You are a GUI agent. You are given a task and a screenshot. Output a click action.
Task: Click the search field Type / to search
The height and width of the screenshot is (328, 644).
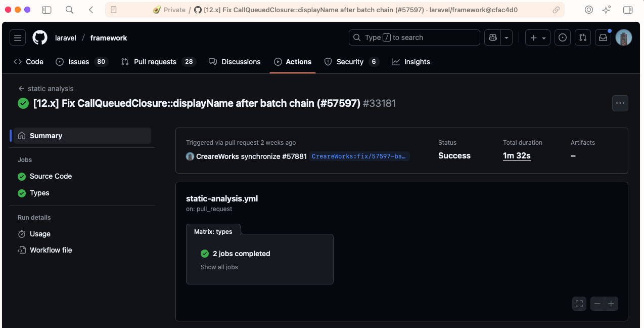tap(415, 38)
